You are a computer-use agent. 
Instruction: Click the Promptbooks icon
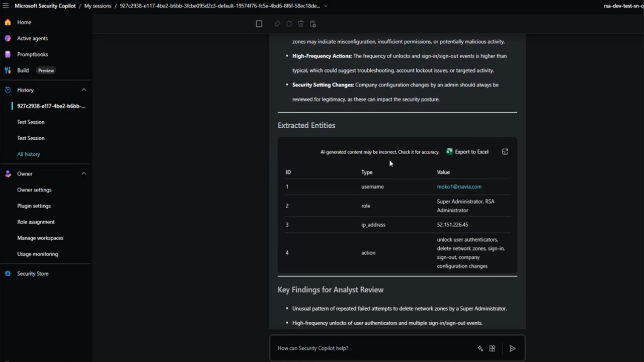pyautogui.click(x=8, y=54)
